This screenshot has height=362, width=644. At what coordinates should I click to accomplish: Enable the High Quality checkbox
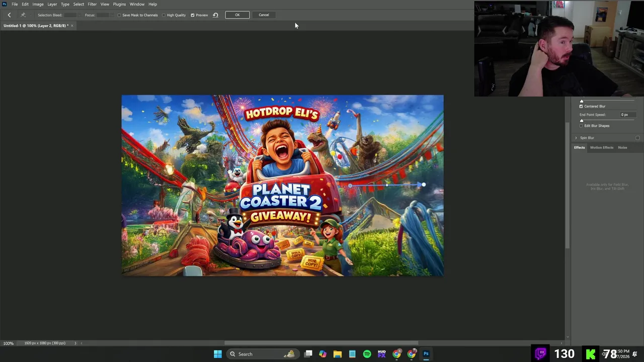tap(164, 15)
